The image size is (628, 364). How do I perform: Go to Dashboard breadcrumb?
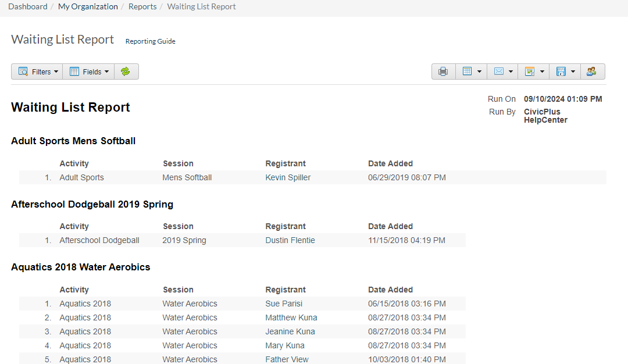[28, 7]
